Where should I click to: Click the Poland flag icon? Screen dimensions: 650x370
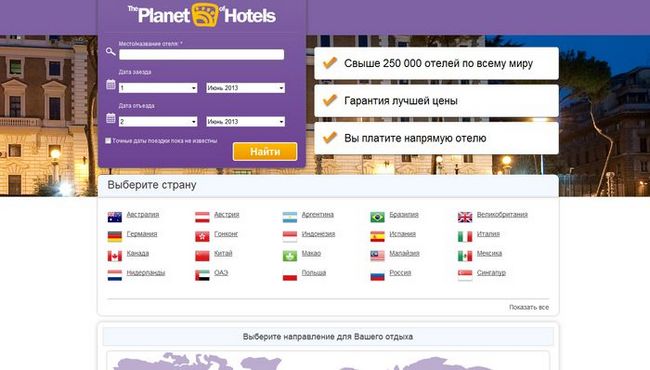(290, 275)
